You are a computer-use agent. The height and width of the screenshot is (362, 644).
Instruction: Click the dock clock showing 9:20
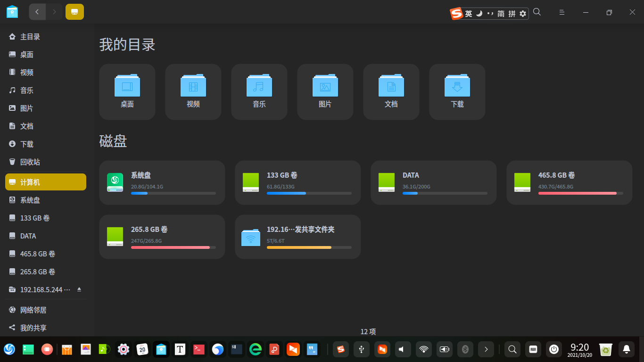pyautogui.click(x=579, y=350)
